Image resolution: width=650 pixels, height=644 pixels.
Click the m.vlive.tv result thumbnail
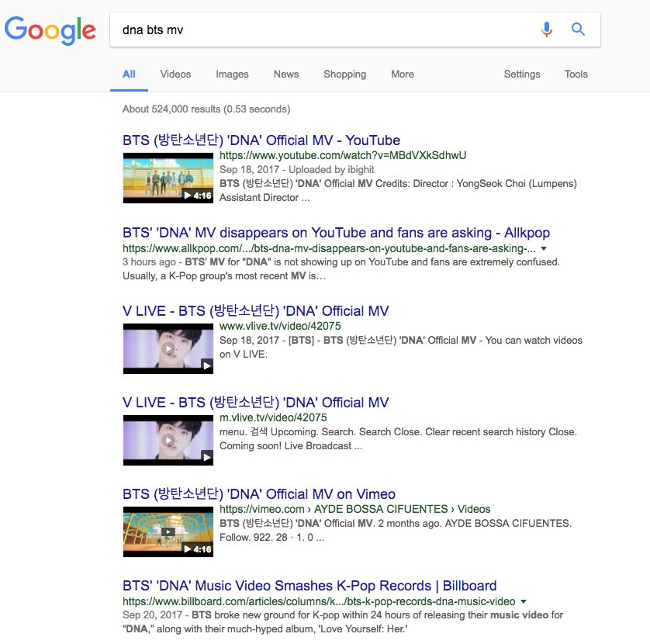point(168,441)
